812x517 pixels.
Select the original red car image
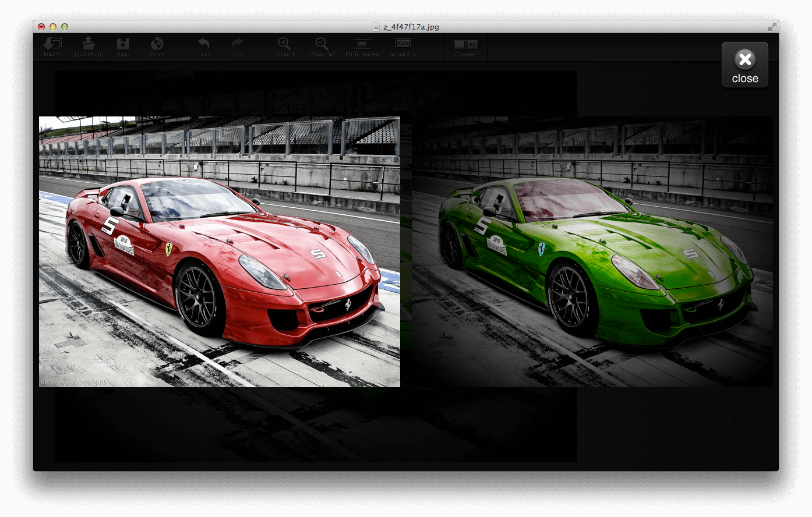220,252
